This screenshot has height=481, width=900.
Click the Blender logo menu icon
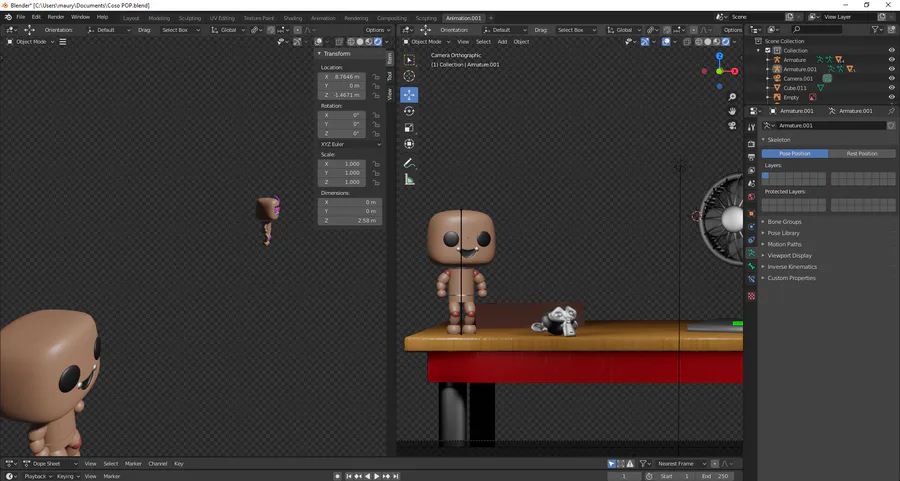8,17
